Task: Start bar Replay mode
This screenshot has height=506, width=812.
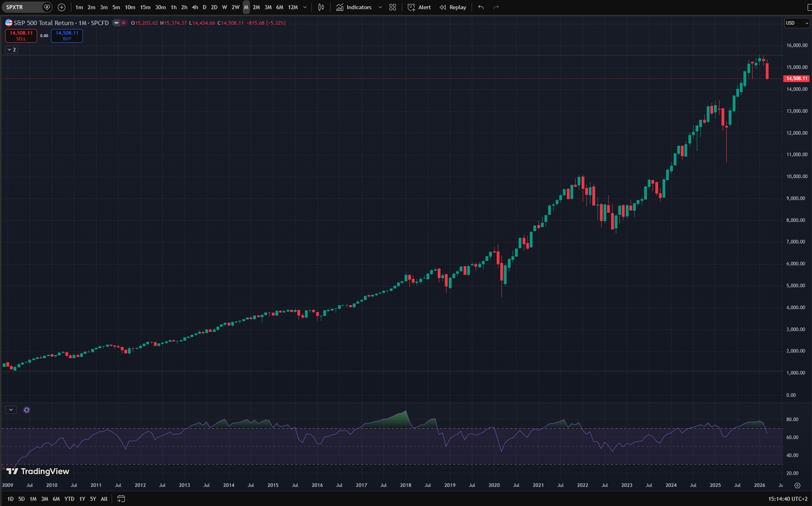Action: [453, 7]
